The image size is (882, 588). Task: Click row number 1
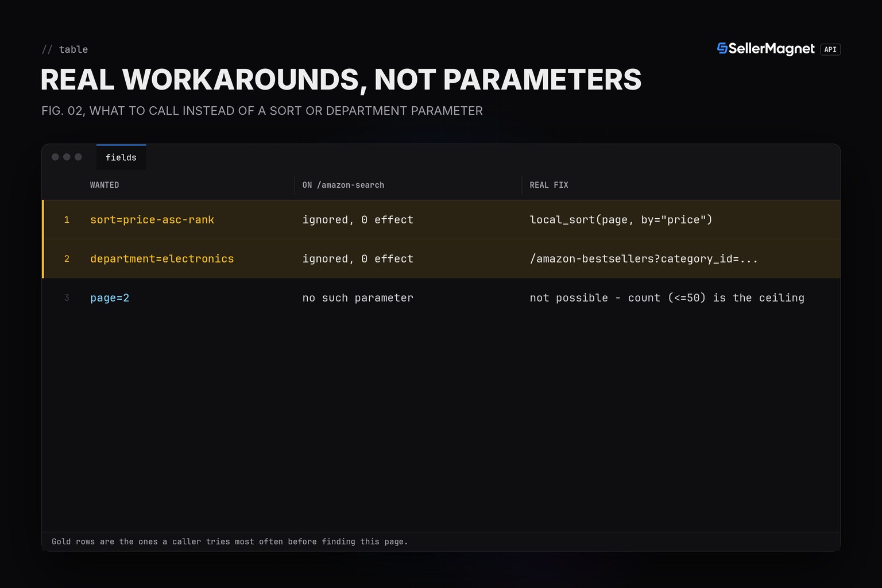point(67,220)
